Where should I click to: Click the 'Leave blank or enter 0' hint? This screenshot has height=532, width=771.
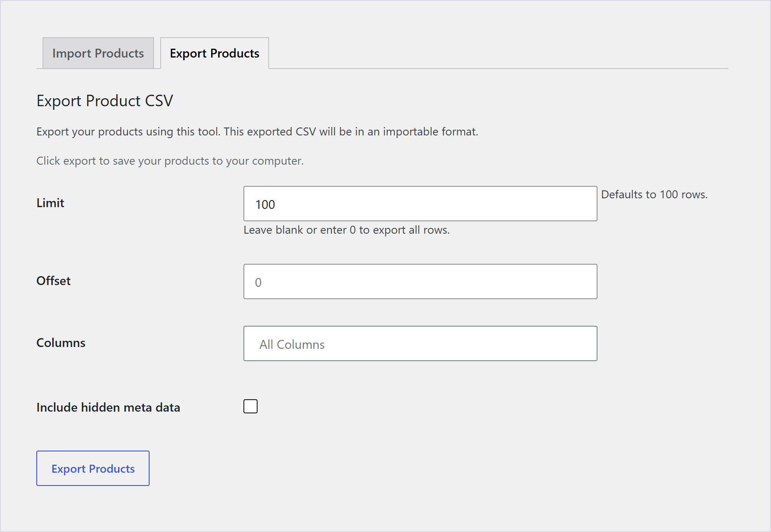click(347, 230)
